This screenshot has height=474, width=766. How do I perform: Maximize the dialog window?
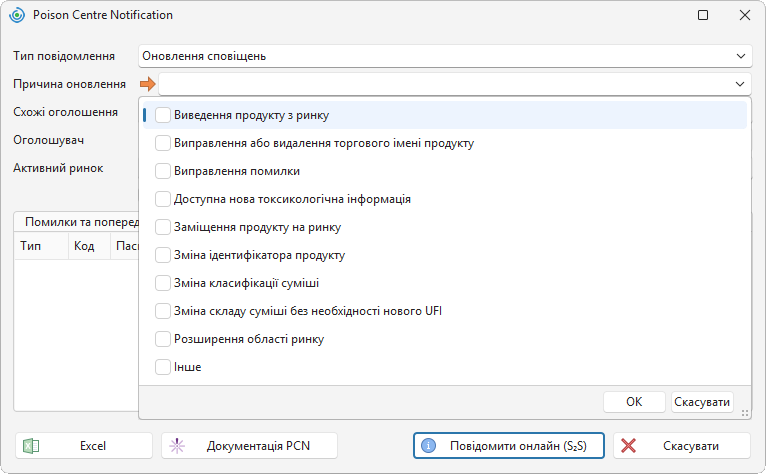[703, 15]
